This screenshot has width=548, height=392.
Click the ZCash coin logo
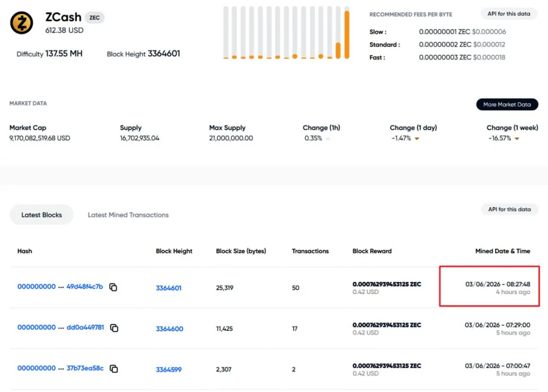[22, 22]
